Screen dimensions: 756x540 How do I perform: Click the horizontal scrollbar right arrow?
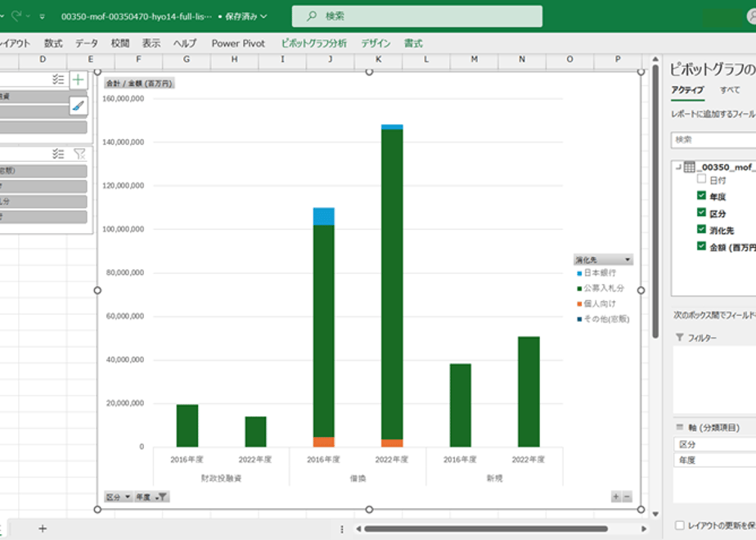pyautogui.click(x=644, y=529)
